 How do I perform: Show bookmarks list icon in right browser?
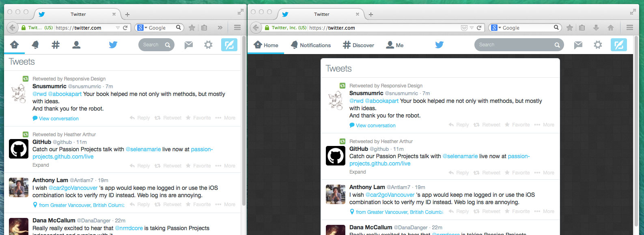tap(582, 28)
